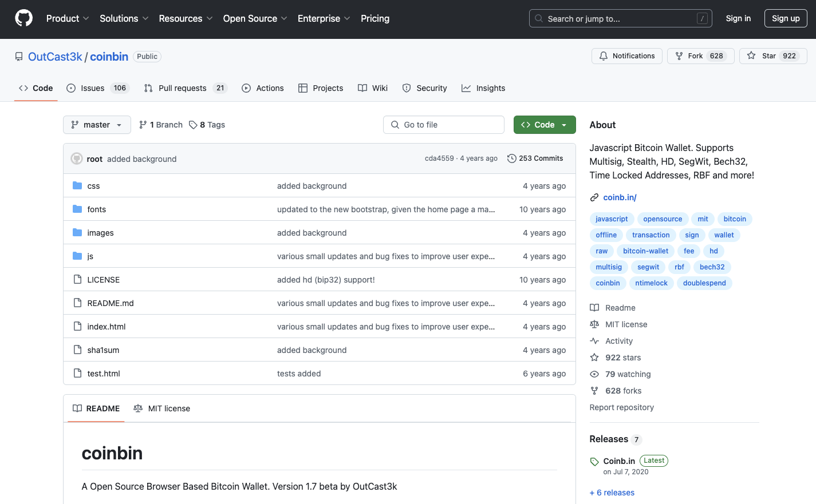
Task: Switch to the Projects tab
Action: [321, 88]
